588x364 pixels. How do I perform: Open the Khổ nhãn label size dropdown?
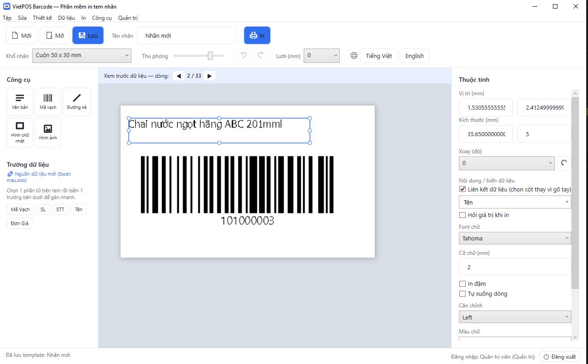81,56
